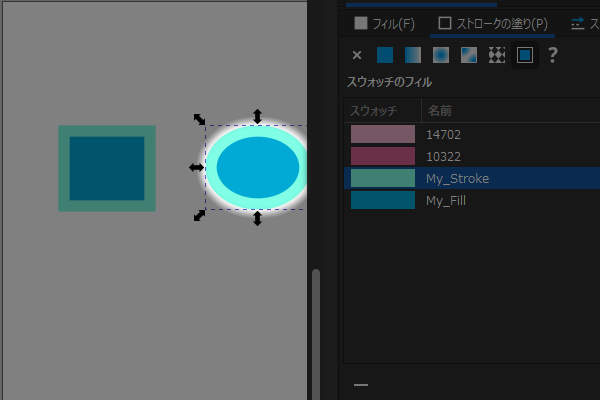Viewport: 600px width, 400px height.
Task: Click the 名前 column header
Action: point(440,111)
